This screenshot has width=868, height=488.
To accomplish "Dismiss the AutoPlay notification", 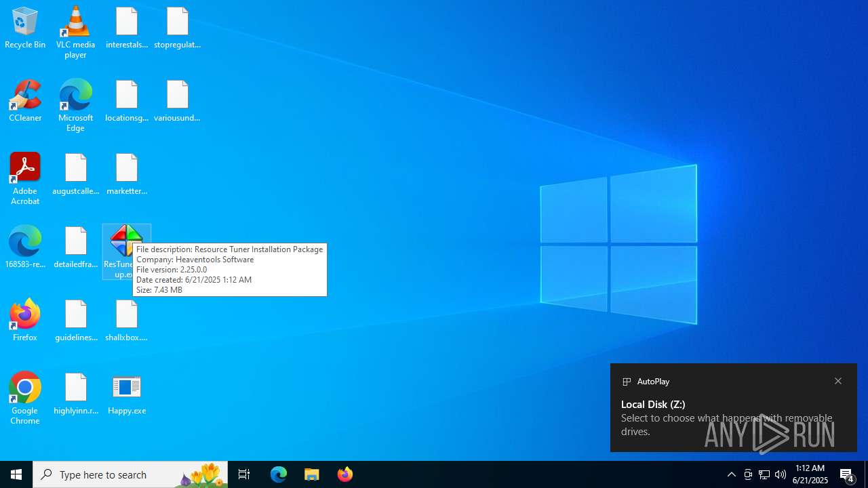I will [838, 382].
